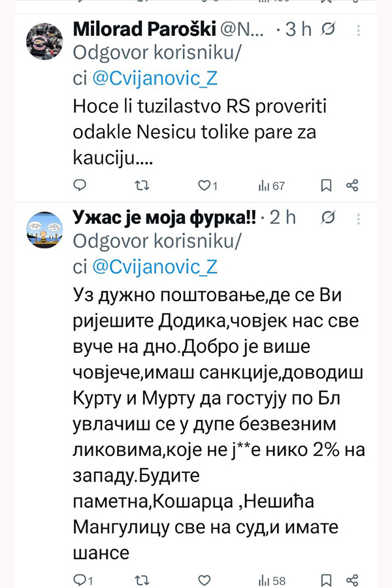
Task: Like Milorad Paroški's tweet
Action: (203, 186)
